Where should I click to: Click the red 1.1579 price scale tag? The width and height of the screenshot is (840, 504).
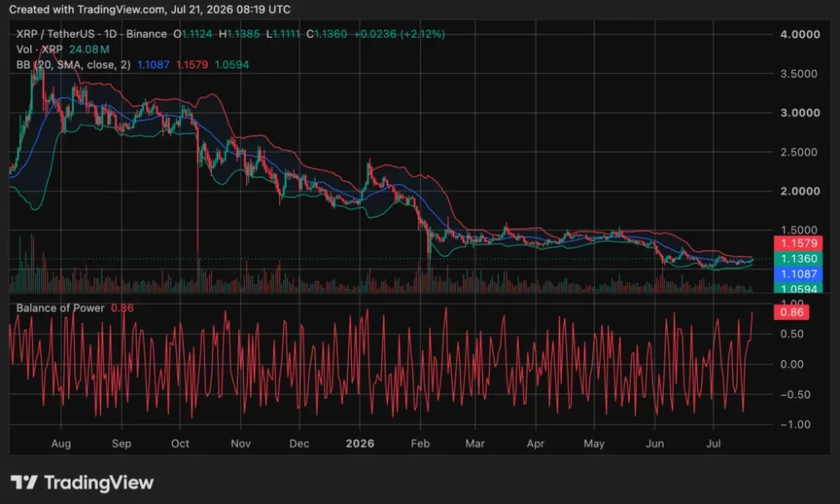[798, 243]
